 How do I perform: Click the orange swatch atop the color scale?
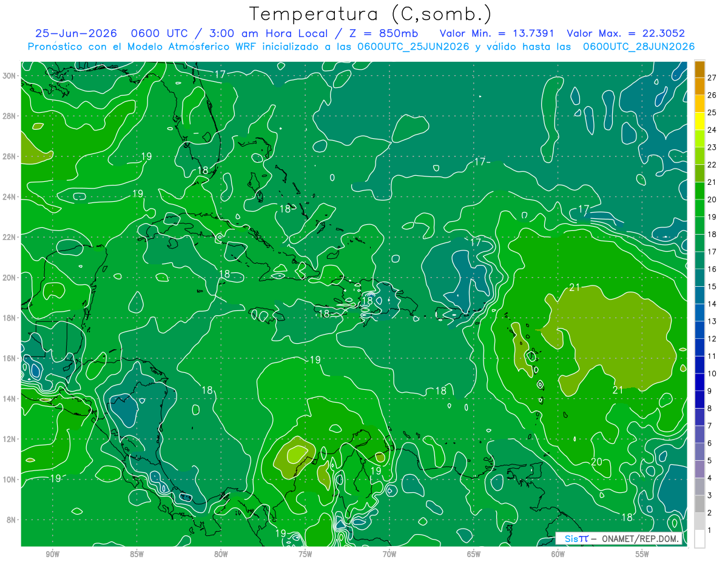[699, 69]
